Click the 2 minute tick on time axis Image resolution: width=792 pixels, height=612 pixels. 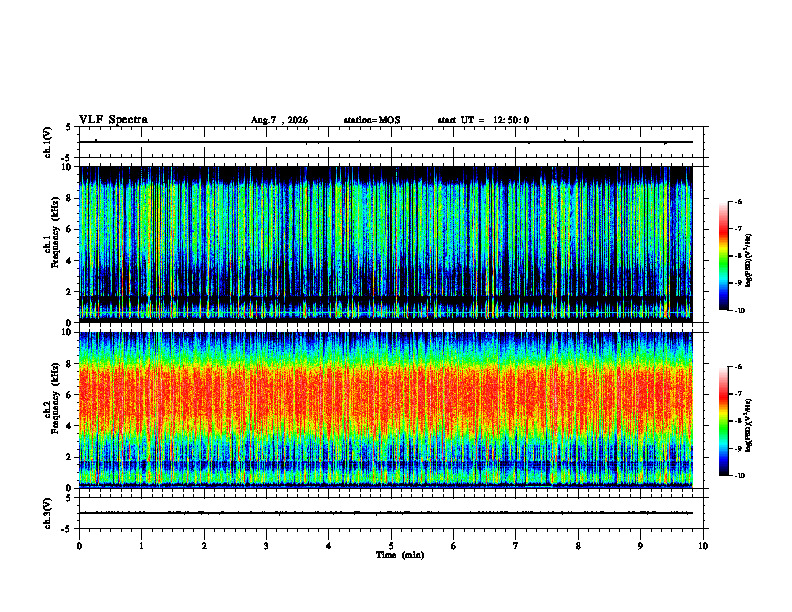click(x=204, y=546)
